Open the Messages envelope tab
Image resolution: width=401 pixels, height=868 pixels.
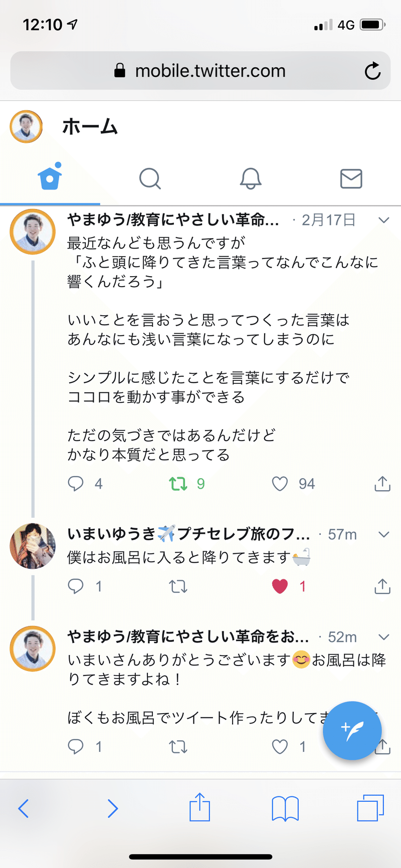(x=351, y=178)
